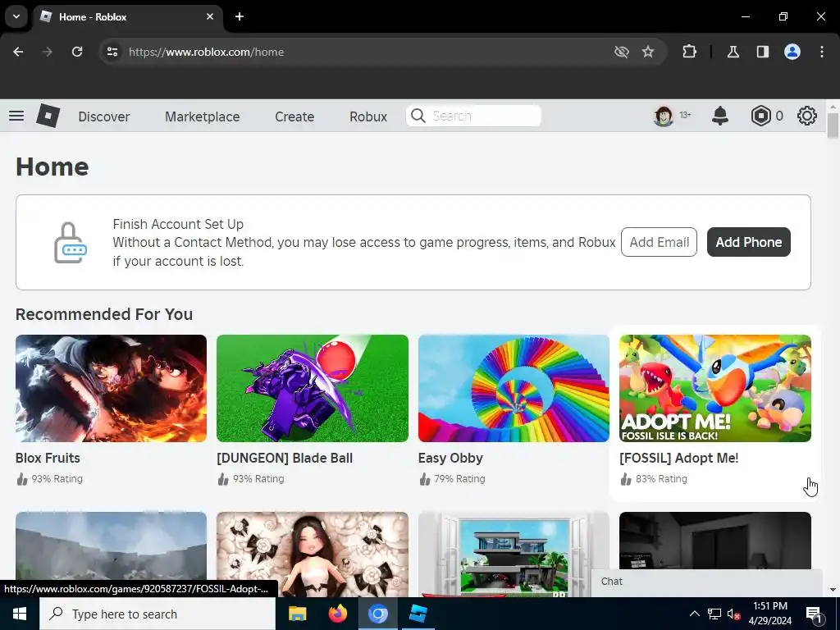This screenshot has width=840, height=630.
Task: Bookmark this page with the star
Action: pos(648,52)
